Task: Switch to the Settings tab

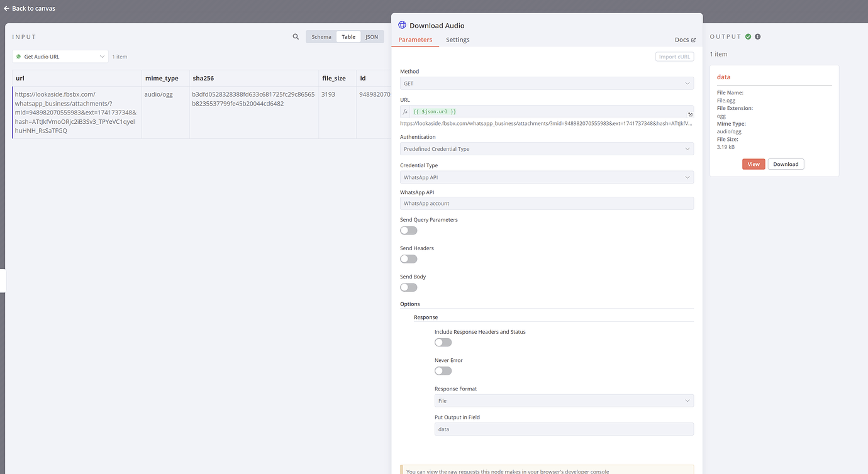Action: point(457,40)
